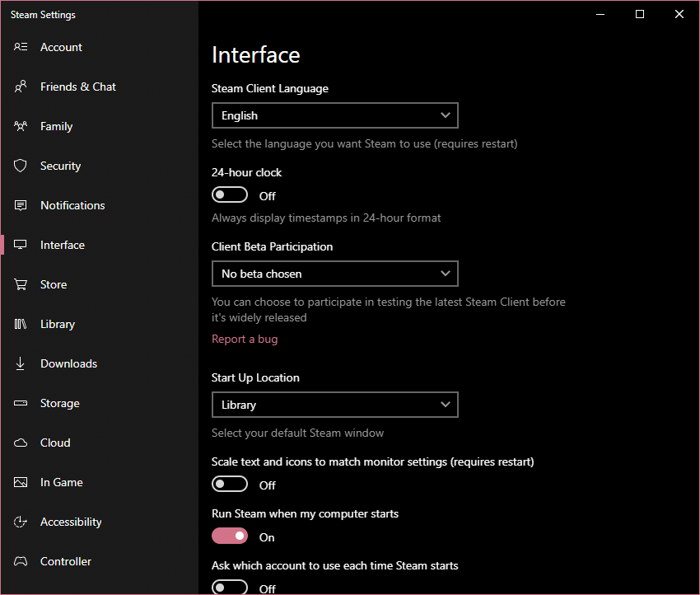Click the Downloads arrow icon
The height and width of the screenshot is (595, 700).
(x=21, y=363)
